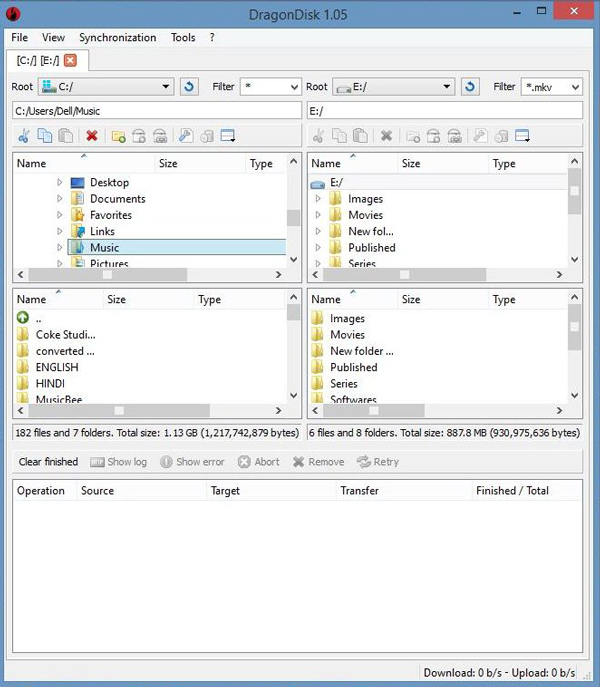Open the view options icon in left toolbar
Screen dimensions: 600x687
click(x=228, y=136)
